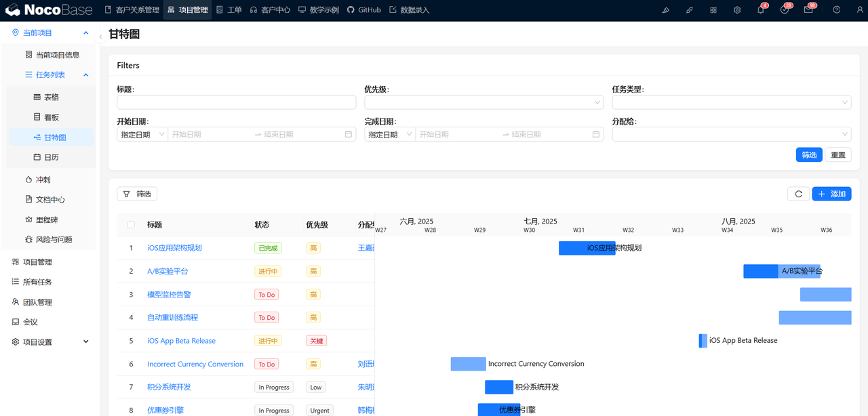The image size is (868, 416).
Task: Open the notifications bell icon
Action: [x=761, y=10]
